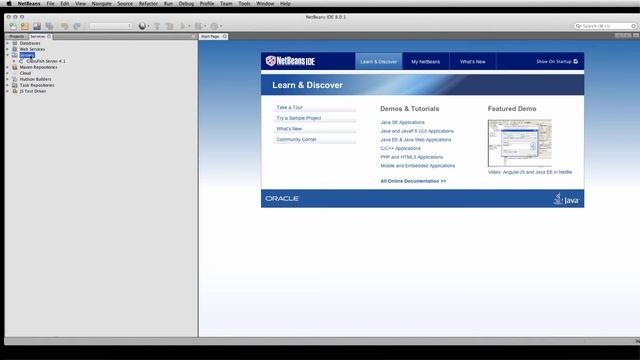Open the Apple menu

[x=9, y=3]
